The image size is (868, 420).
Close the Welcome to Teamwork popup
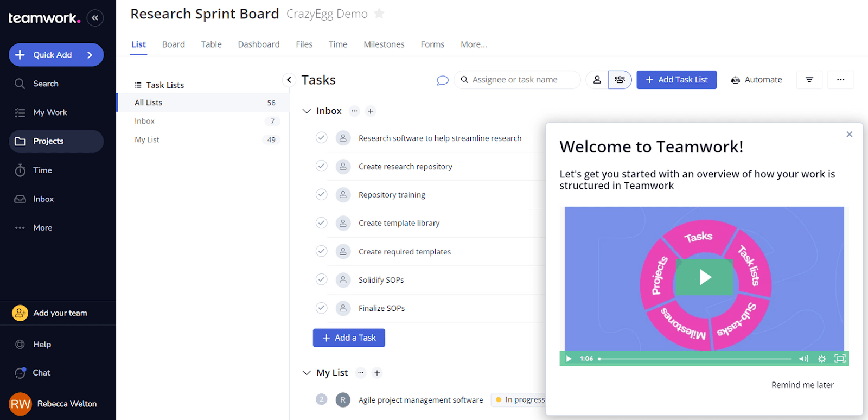click(850, 134)
